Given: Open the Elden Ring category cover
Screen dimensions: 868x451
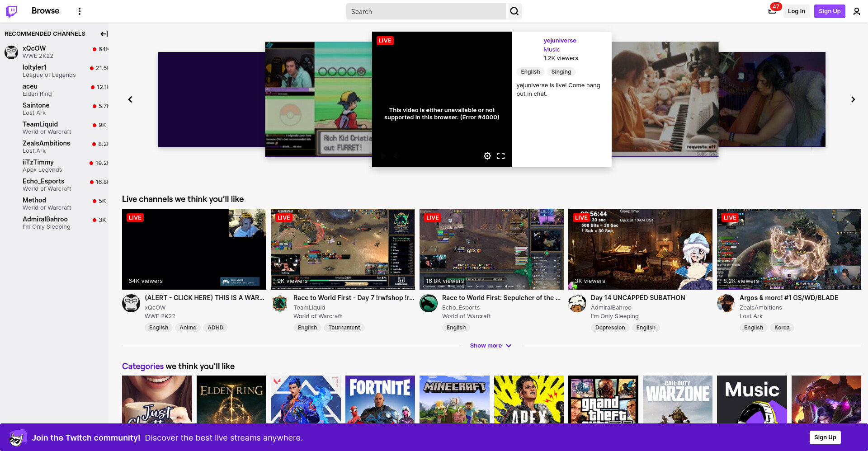Looking at the screenshot, I should (231, 399).
